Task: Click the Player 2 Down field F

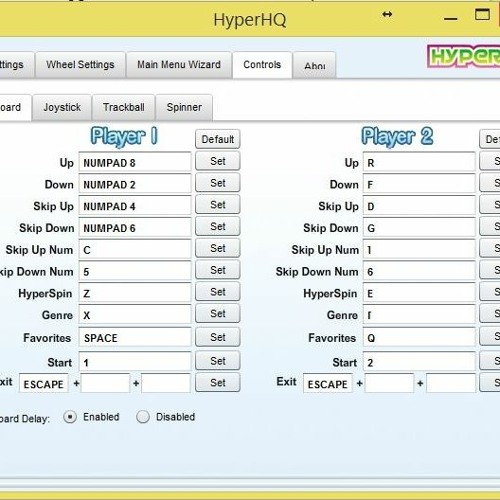Action: 419,184
